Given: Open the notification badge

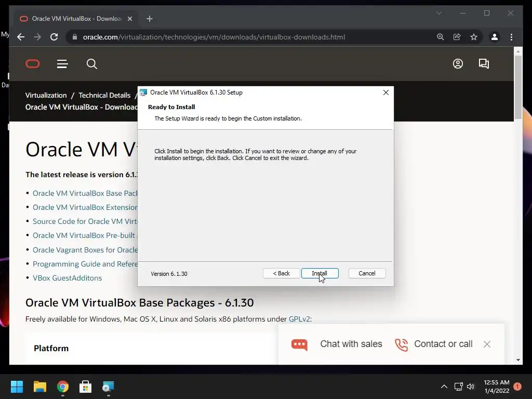Looking at the screenshot, I should [x=517, y=387].
